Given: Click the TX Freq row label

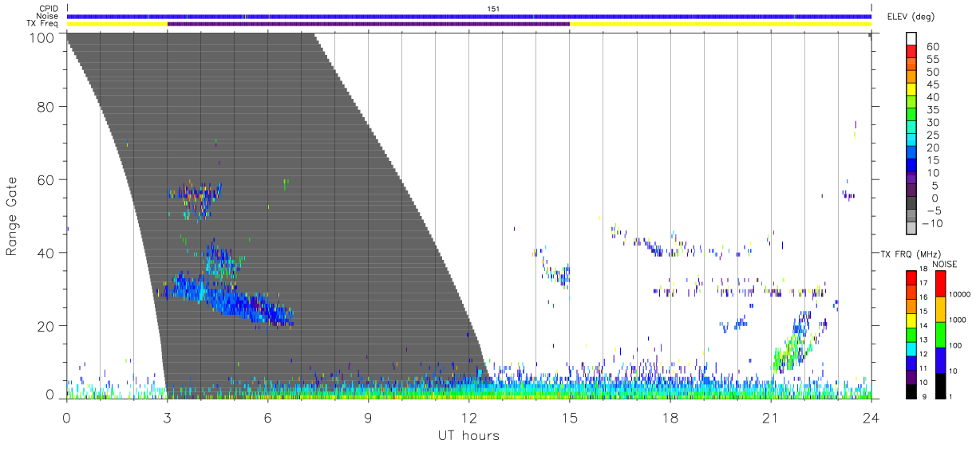Looking at the screenshot, I should pyautogui.click(x=43, y=24).
